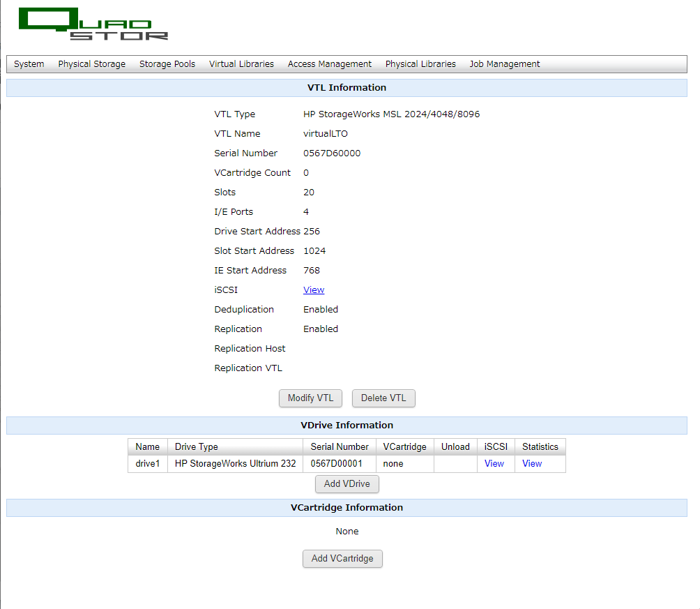700x609 pixels.
Task: Open the Physical Storage menu
Action: pos(91,64)
